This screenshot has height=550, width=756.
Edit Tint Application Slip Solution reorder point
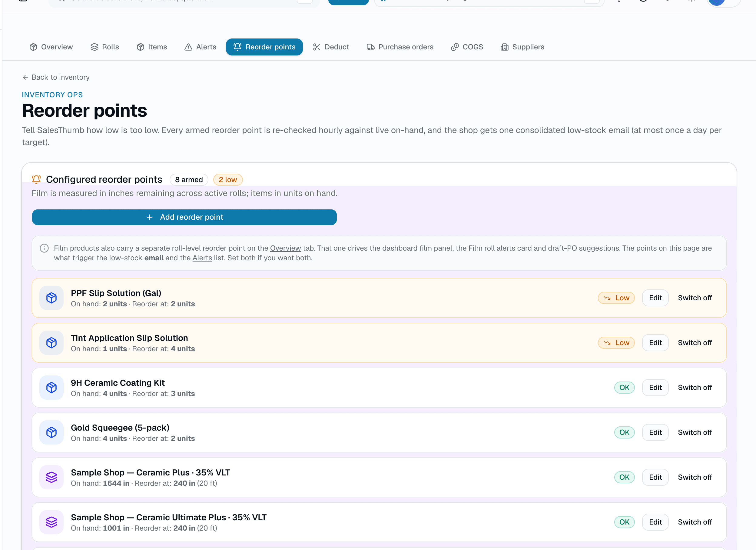(655, 342)
